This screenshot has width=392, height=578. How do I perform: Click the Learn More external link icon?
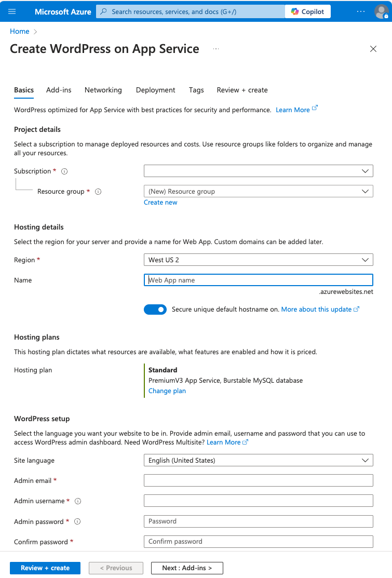(x=315, y=107)
